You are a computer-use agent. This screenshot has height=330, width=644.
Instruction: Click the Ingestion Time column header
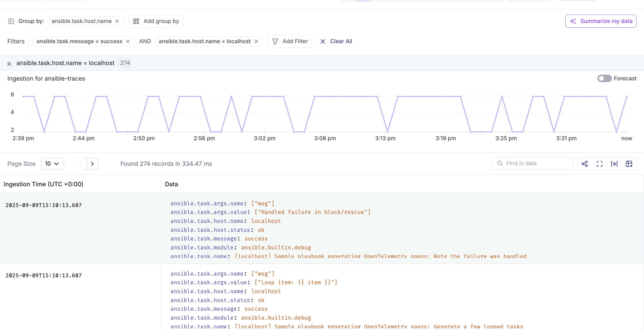pyautogui.click(x=43, y=184)
